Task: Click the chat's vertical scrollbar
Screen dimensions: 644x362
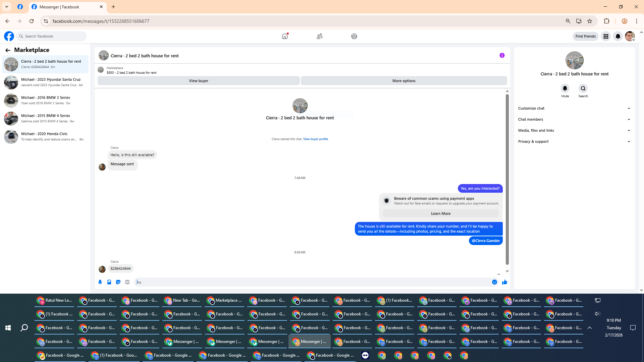Action: click(507, 179)
